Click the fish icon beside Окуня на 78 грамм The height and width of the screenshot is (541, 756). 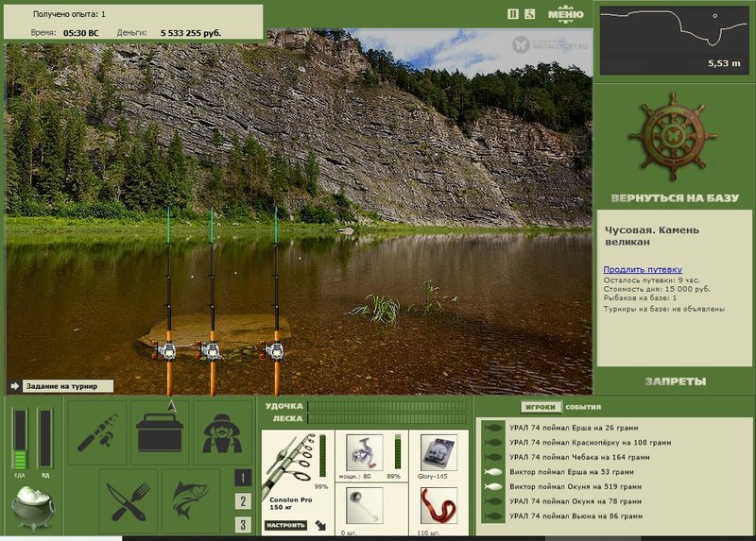(x=492, y=501)
